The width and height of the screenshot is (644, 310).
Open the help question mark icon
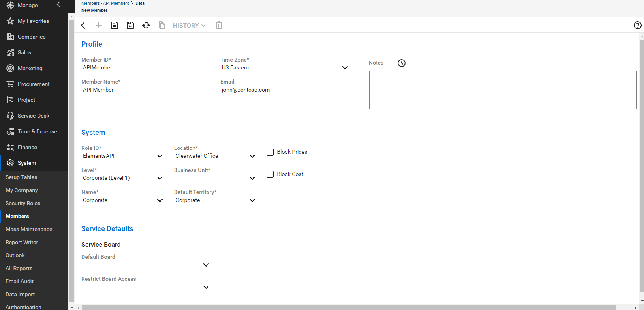coord(637,25)
